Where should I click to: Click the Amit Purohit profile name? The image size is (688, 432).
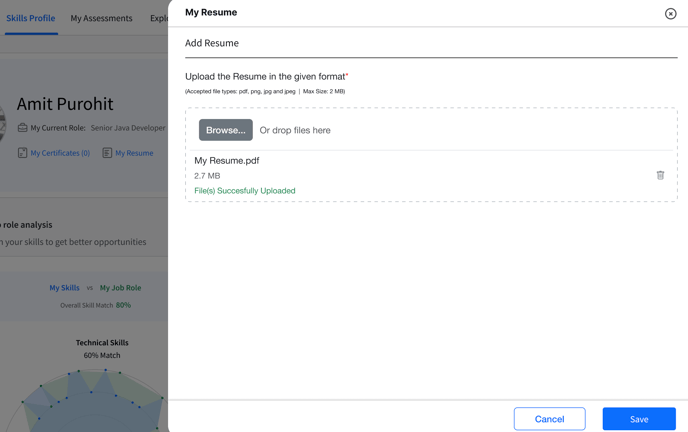65,104
